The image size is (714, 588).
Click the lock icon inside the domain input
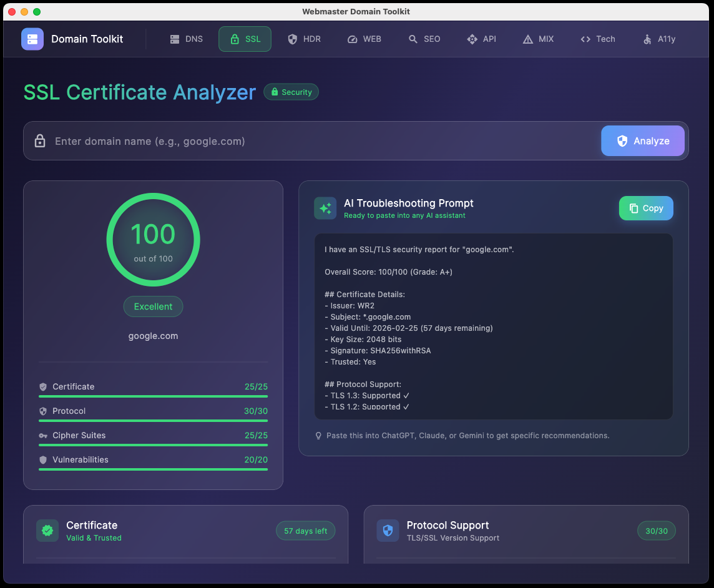click(40, 141)
